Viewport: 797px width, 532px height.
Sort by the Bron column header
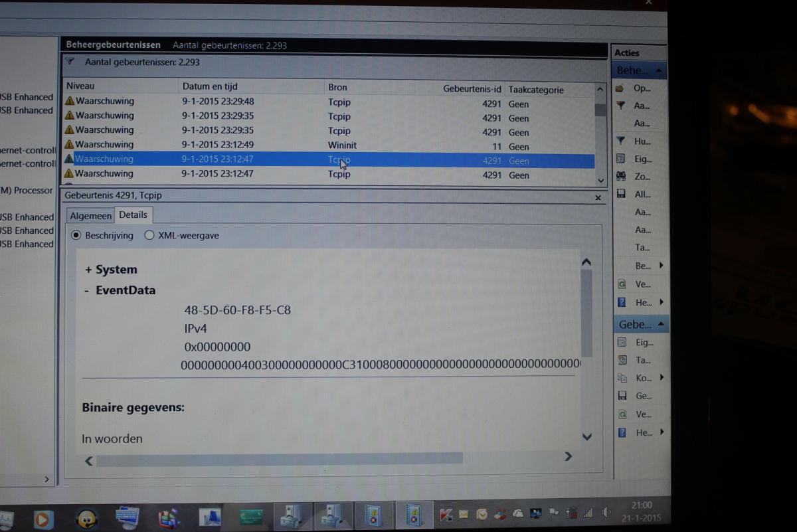pos(369,87)
